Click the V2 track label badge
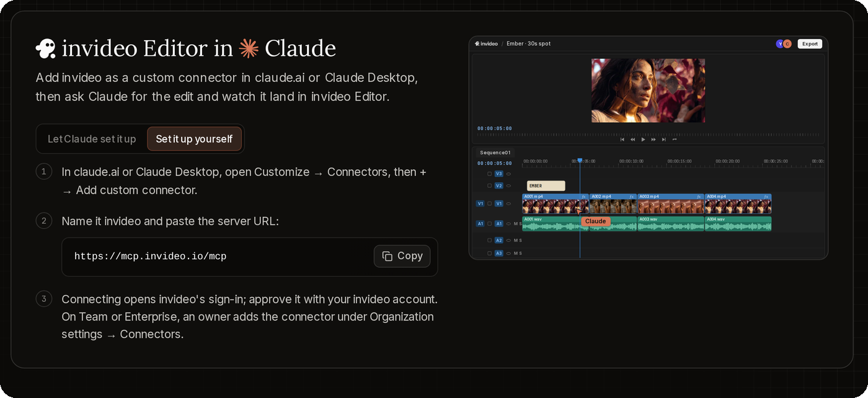The height and width of the screenshot is (398, 868). click(499, 185)
